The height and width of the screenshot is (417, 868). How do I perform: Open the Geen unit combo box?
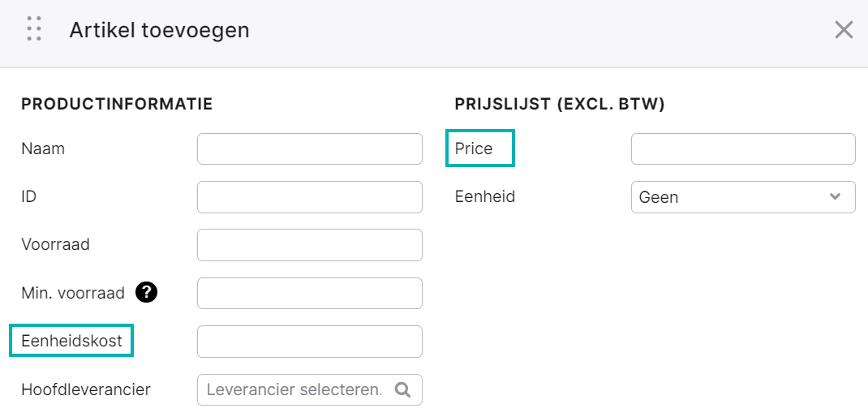(743, 197)
